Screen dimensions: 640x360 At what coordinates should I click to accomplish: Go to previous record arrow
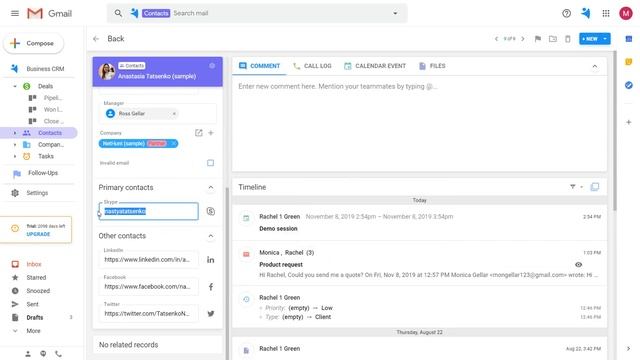pos(496,39)
